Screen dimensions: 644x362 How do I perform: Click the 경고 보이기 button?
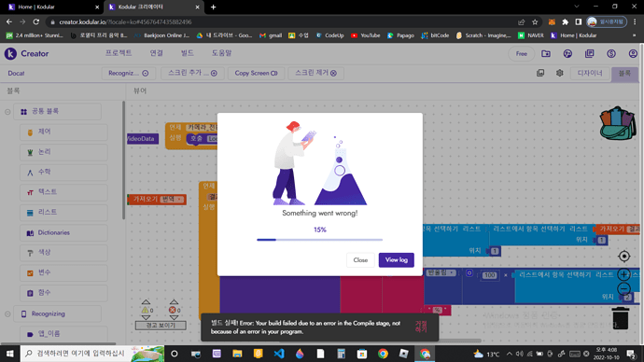161,326
